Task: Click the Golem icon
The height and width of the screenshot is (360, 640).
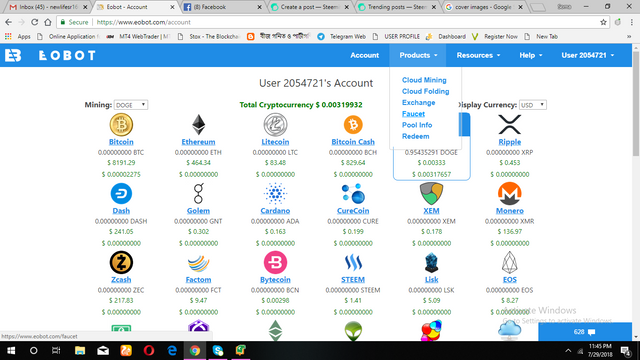Action: [x=198, y=193]
